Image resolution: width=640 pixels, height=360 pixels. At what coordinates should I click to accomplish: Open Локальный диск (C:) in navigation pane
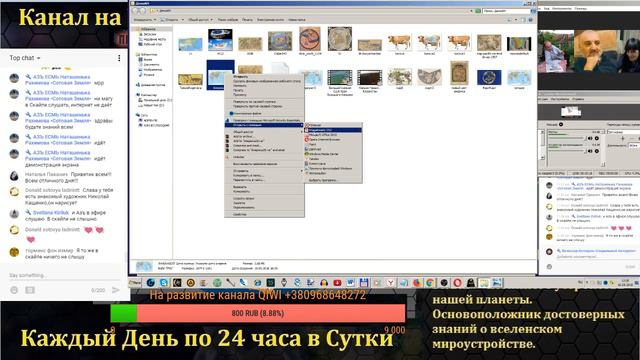tap(156, 100)
